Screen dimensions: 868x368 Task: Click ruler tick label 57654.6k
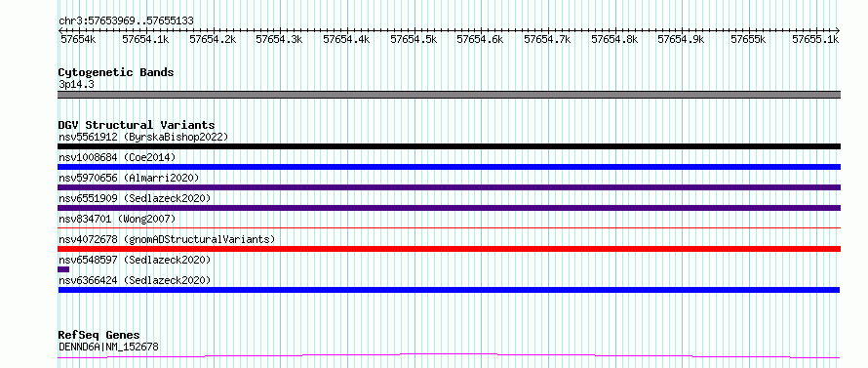click(480, 39)
